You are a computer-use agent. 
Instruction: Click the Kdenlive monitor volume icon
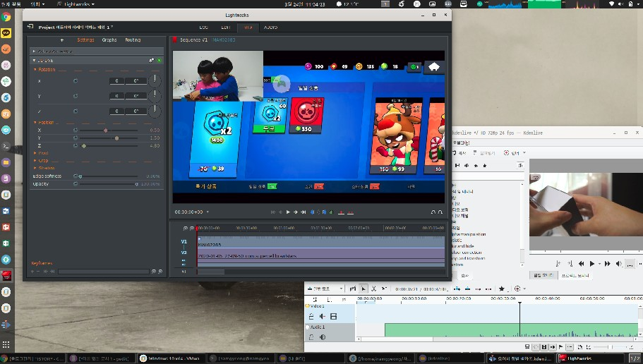pos(619,264)
